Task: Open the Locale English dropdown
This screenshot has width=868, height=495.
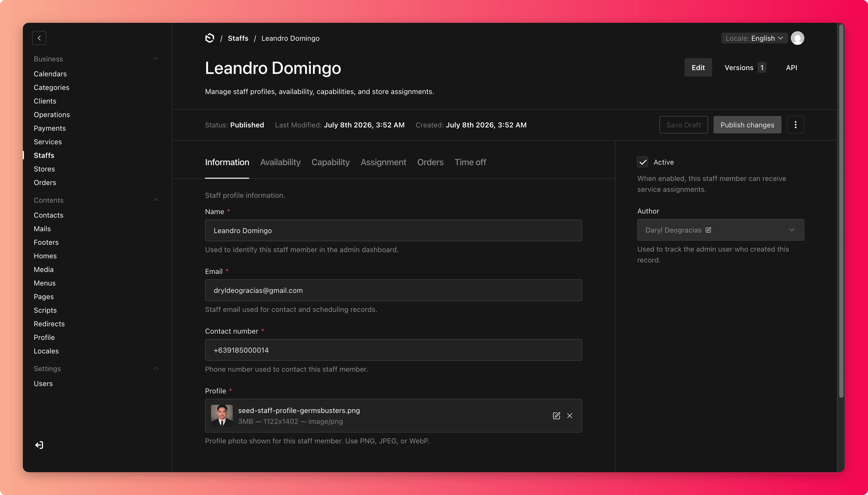Action: (x=754, y=38)
